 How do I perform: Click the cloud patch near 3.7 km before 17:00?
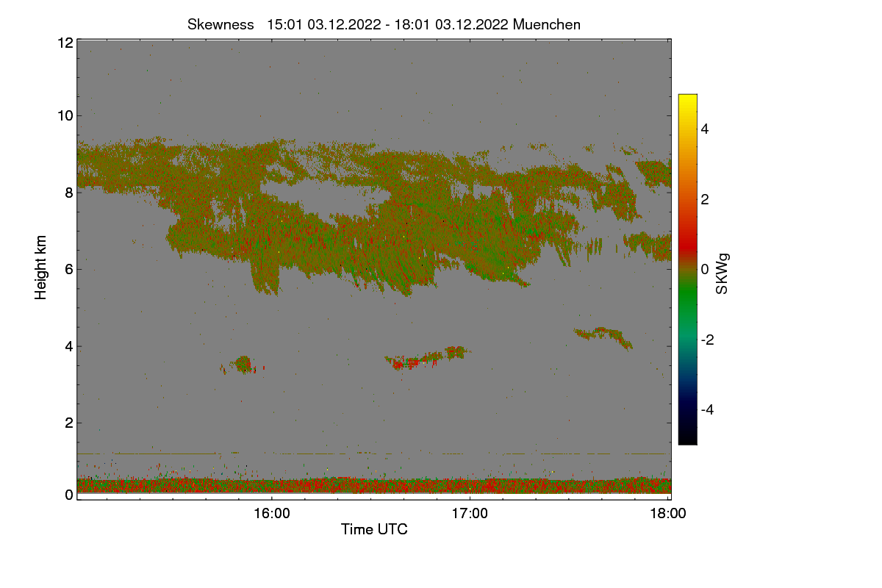[x=427, y=357]
